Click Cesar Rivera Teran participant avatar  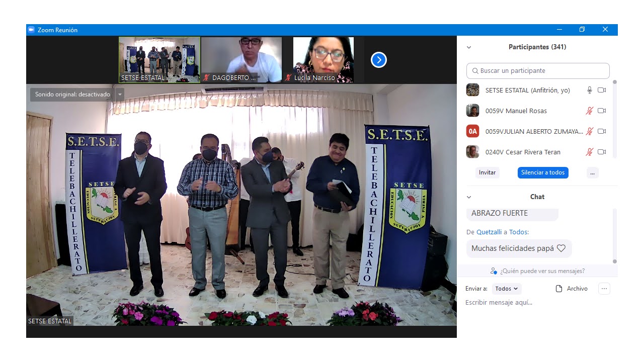click(x=472, y=152)
